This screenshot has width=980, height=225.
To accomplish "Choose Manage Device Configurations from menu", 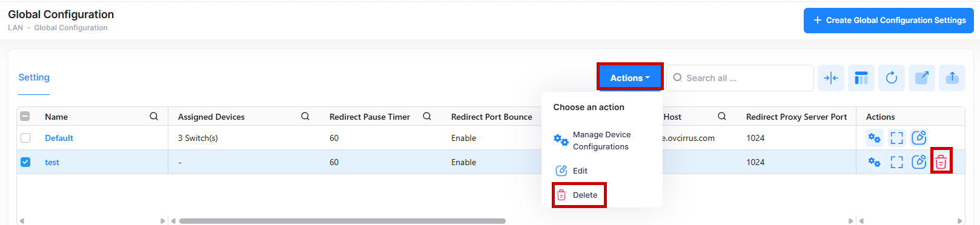I will tap(602, 140).
